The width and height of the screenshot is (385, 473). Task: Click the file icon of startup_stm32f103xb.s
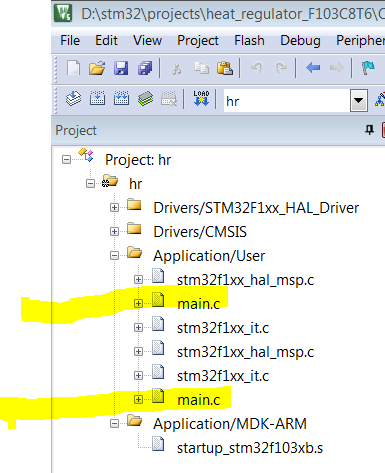(x=158, y=444)
